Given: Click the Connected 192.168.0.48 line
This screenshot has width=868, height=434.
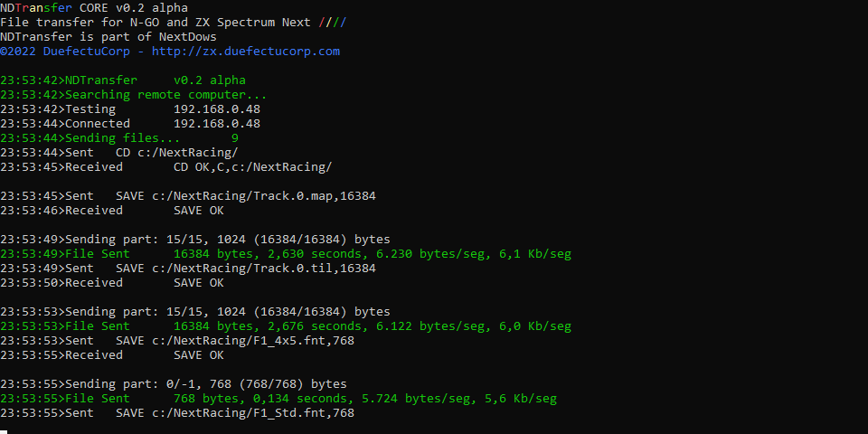Looking at the screenshot, I should click(130, 124).
